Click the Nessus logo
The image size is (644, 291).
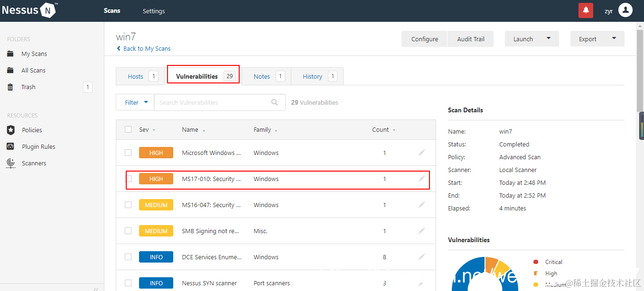pos(29,10)
